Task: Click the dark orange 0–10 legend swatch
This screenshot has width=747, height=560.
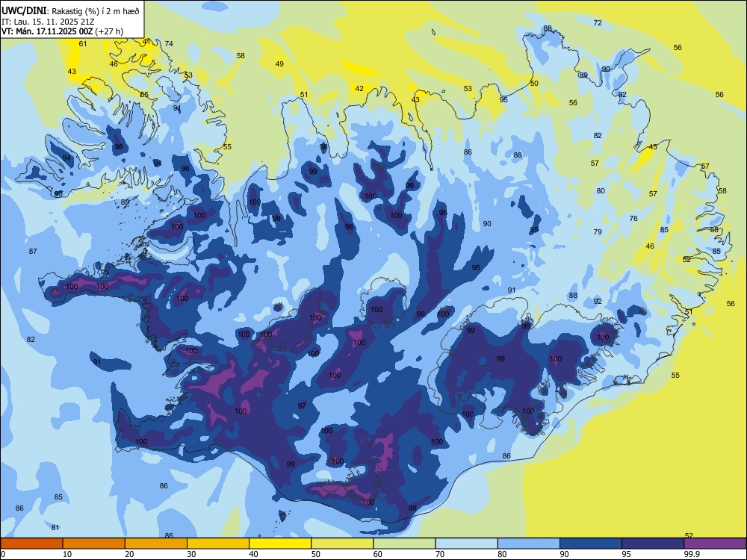Action: (31, 544)
